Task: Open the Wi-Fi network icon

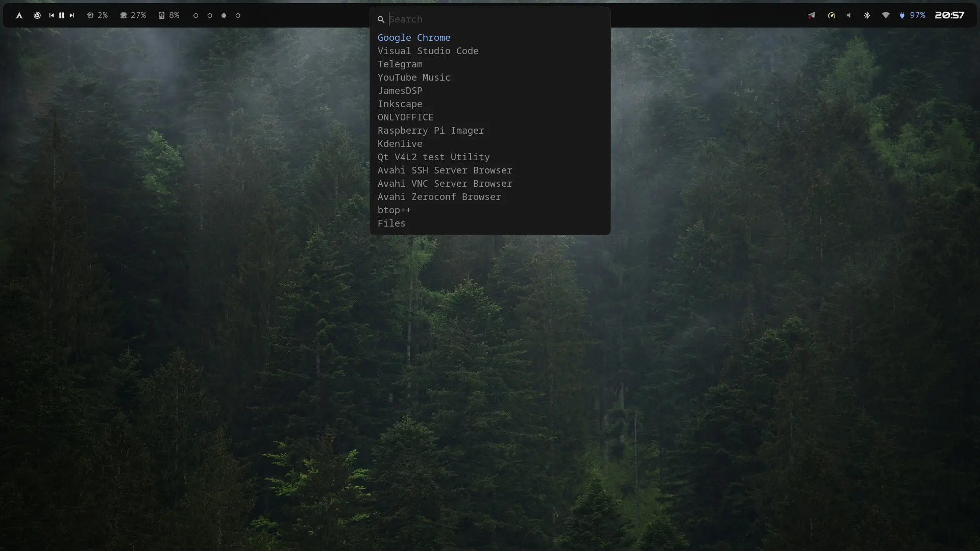Action: click(886, 15)
